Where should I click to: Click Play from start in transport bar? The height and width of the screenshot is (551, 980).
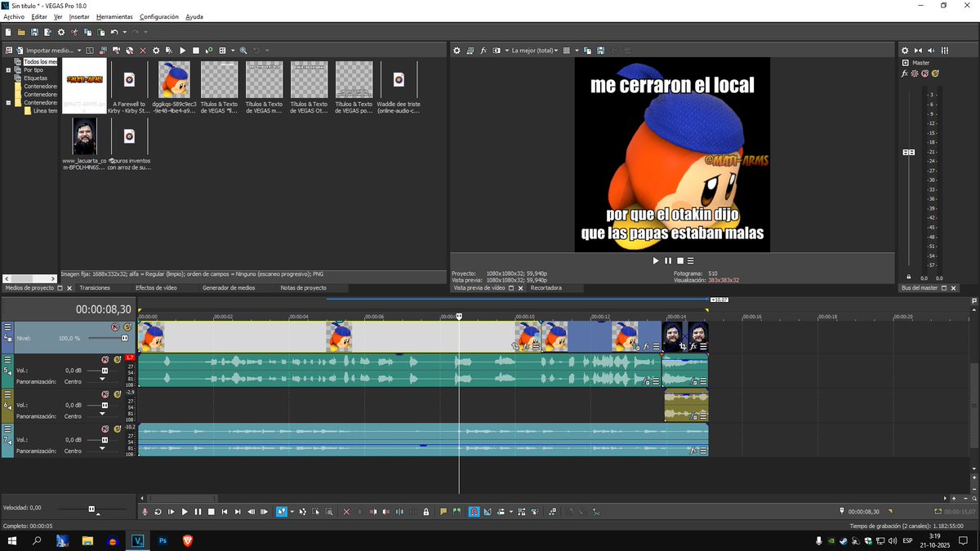(x=171, y=512)
